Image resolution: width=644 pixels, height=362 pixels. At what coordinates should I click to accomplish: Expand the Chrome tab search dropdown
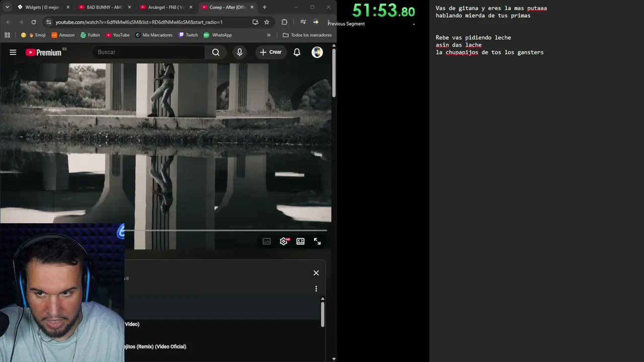(7, 7)
